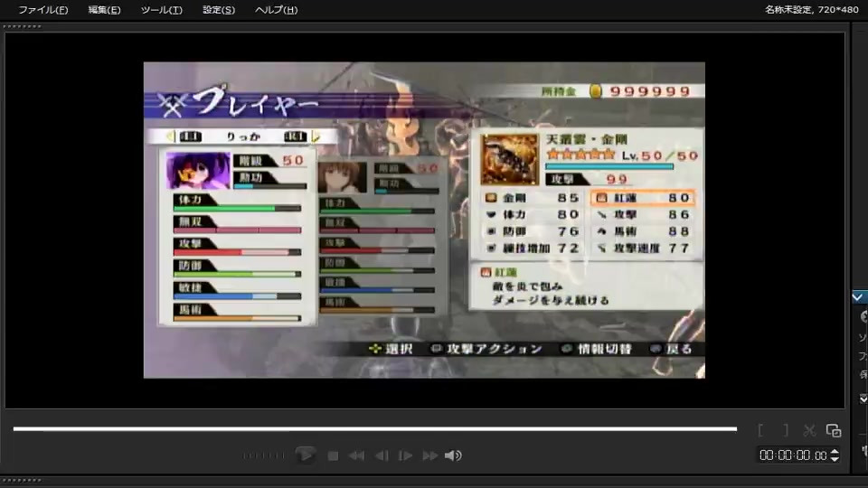Screen dimensions: 868x488
Task: Step forward one frame
Action: [x=406, y=455]
